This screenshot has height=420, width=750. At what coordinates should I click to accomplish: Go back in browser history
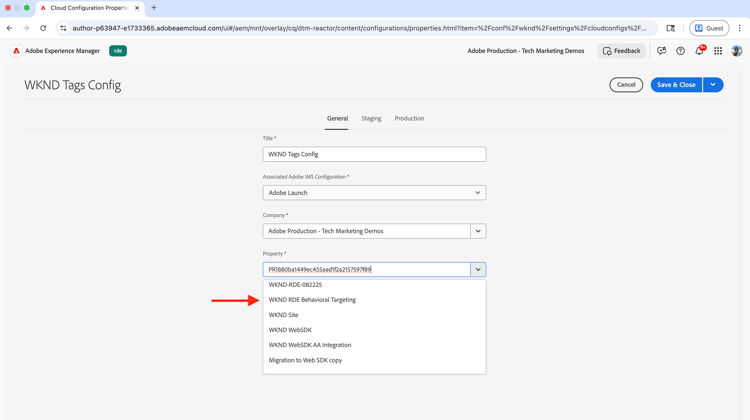pos(10,28)
